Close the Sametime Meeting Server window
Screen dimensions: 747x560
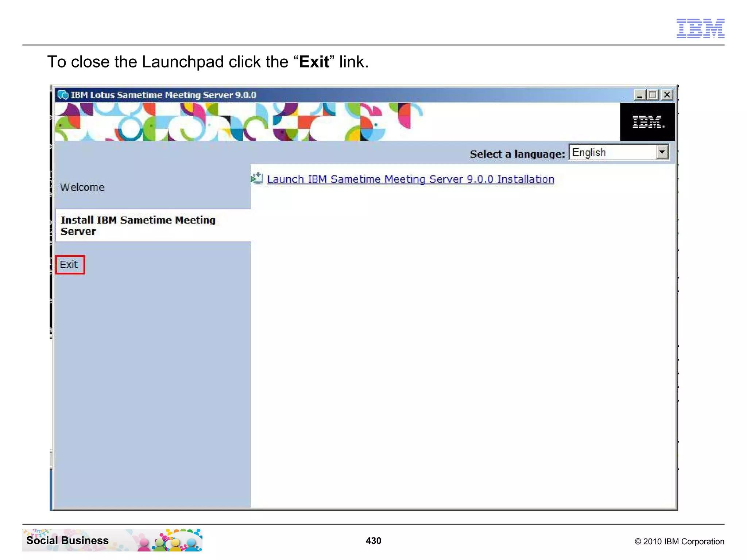click(667, 95)
